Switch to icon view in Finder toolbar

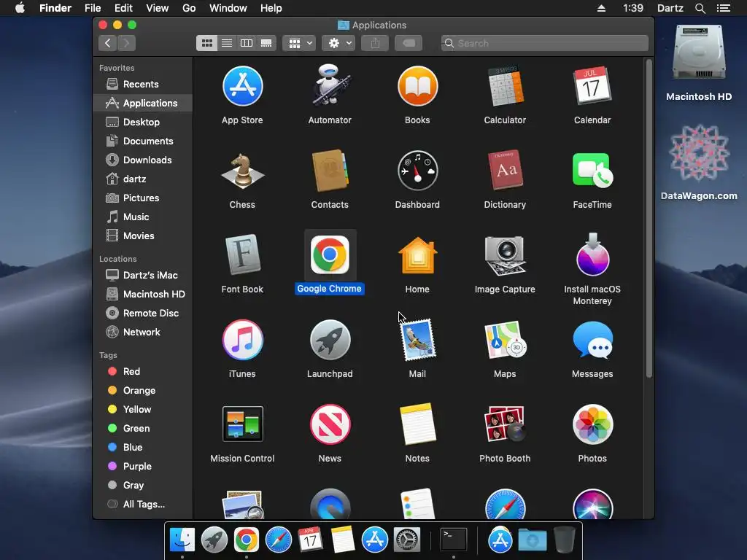(206, 43)
